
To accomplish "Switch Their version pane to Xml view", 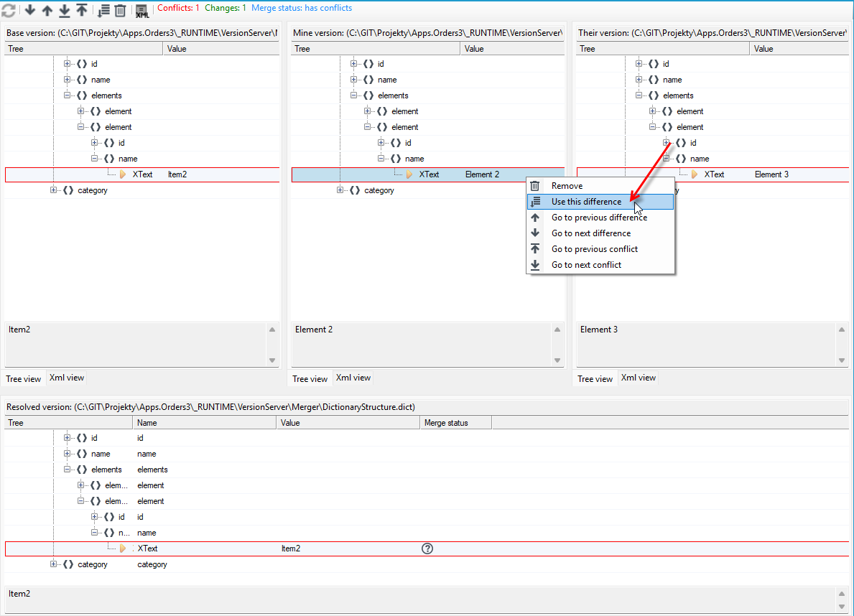I will click(639, 378).
